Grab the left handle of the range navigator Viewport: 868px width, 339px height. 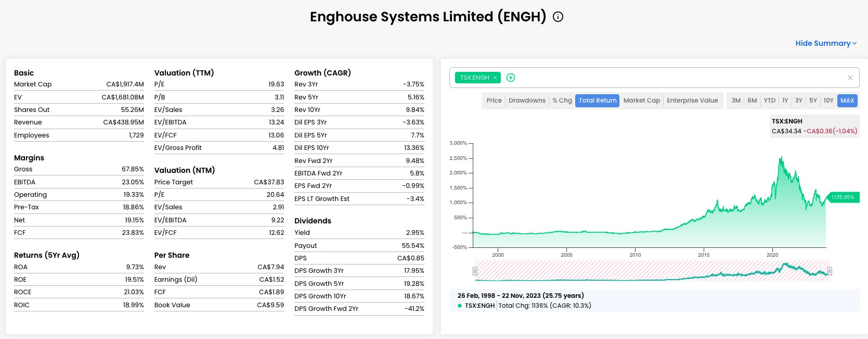(475, 271)
